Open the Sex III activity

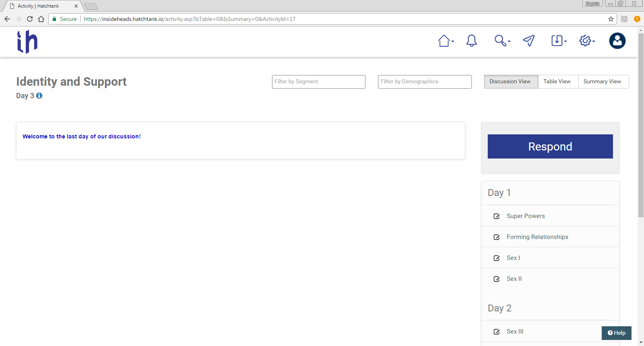pos(515,332)
